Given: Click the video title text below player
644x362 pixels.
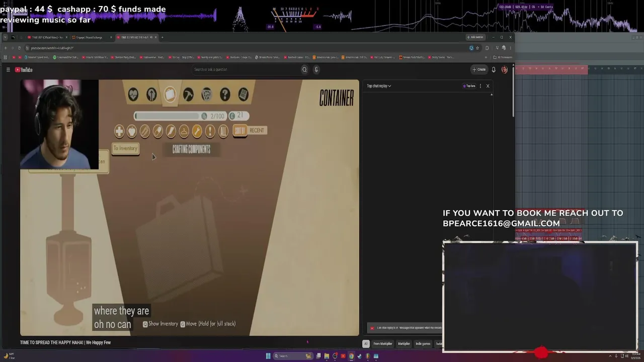Looking at the screenshot, I should point(65,342).
